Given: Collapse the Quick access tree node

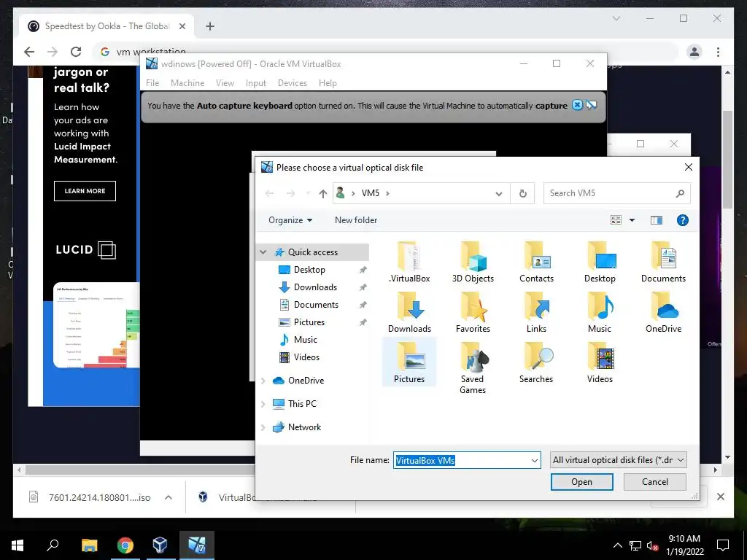Looking at the screenshot, I should (263, 252).
